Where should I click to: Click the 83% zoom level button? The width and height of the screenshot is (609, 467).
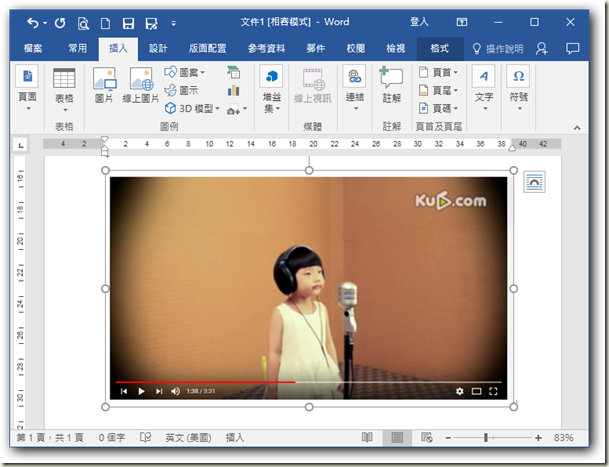(563, 438)
